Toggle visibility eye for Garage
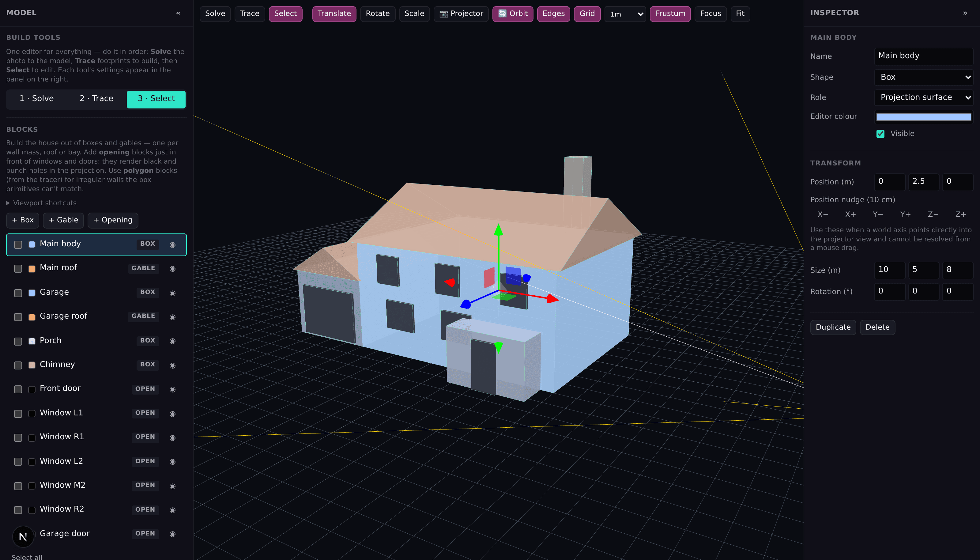 [173, 293]
